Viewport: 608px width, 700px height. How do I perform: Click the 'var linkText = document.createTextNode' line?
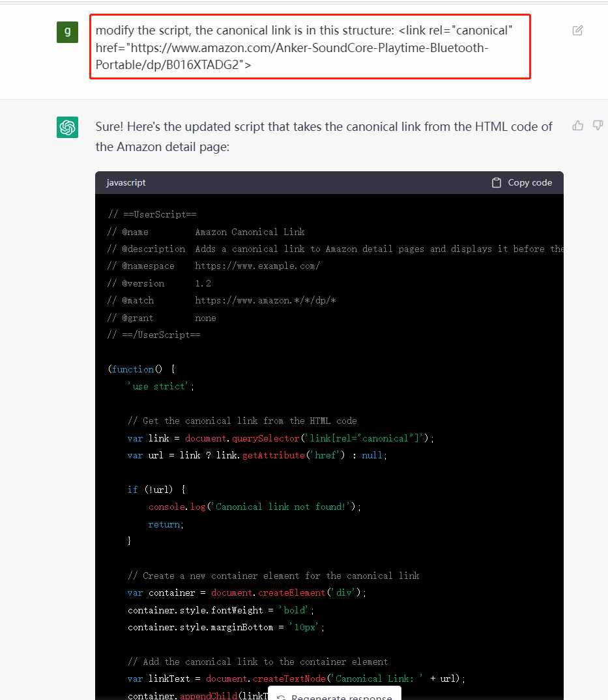(x=297, y=679)
